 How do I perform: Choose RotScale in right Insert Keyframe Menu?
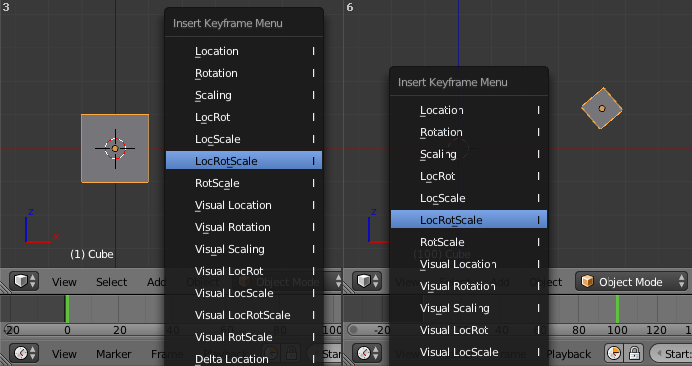point(469,242)
